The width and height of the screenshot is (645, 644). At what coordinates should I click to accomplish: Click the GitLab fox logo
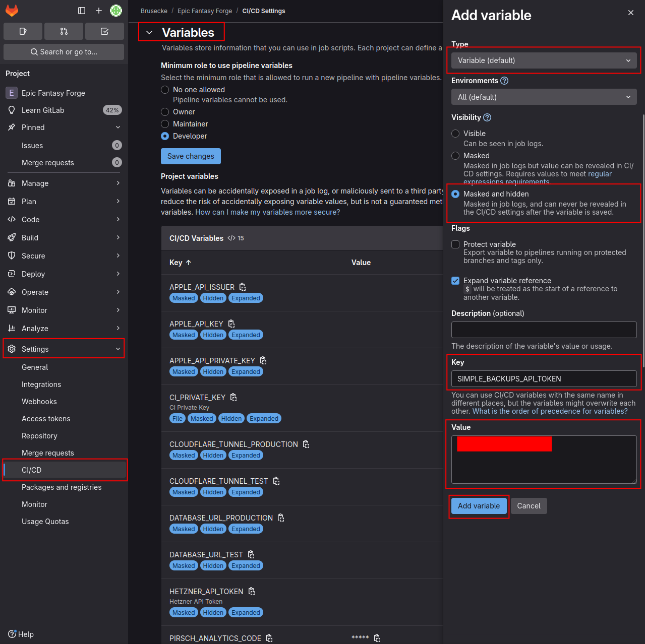pyautogui.click(x=12, y=11)
